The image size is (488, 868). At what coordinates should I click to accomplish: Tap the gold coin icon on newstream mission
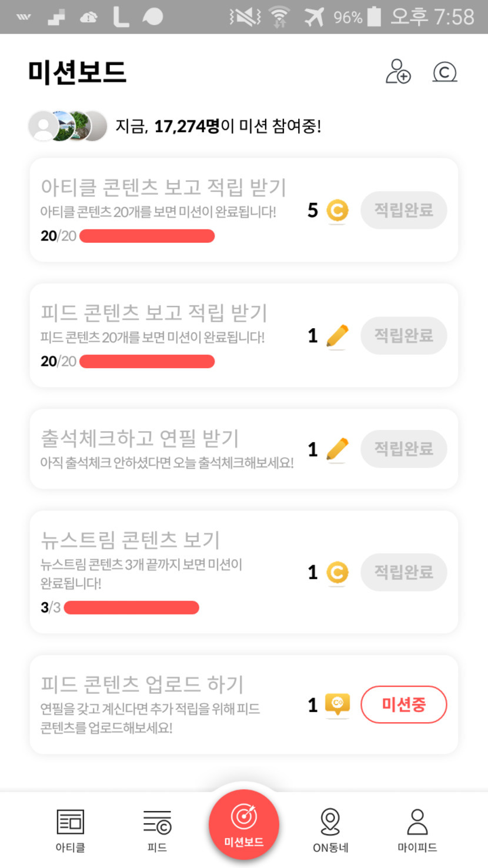click(x=337, y=572)
